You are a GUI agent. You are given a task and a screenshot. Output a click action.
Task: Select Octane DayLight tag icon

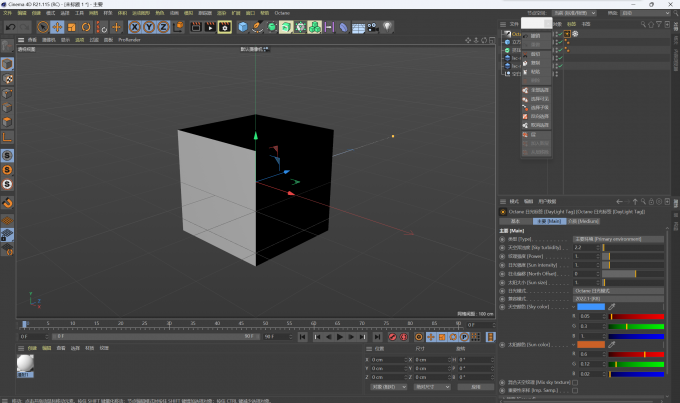click(x=567, y=34)
